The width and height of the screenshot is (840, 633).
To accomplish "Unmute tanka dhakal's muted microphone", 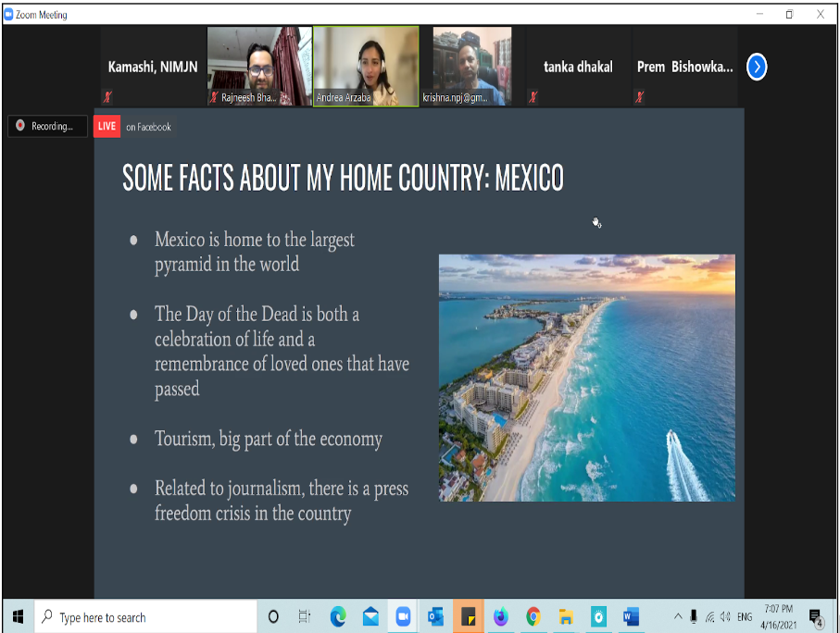I will [x=533, y=96].
